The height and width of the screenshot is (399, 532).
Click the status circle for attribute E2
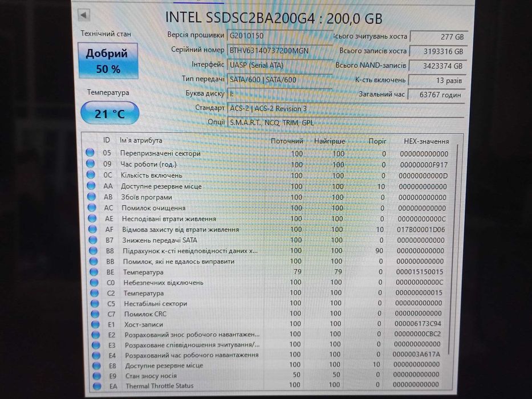click(96, 335)
